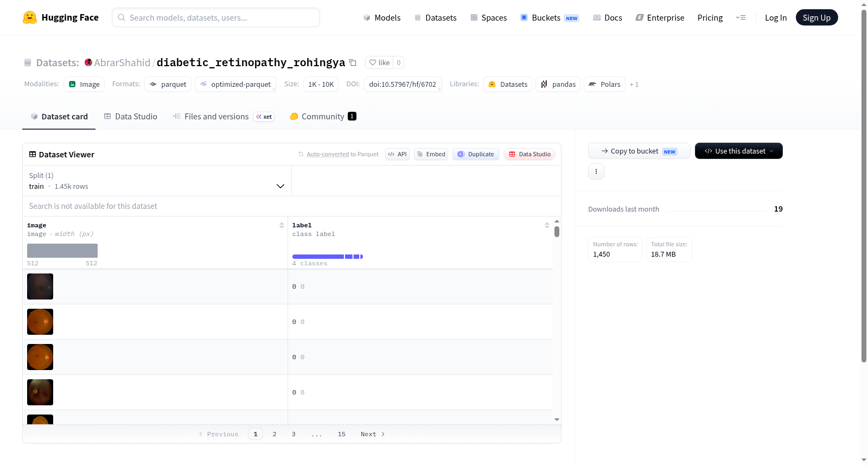Click the Copy to bucket button
The image size is (868, 465).
(x=639, y=151)
